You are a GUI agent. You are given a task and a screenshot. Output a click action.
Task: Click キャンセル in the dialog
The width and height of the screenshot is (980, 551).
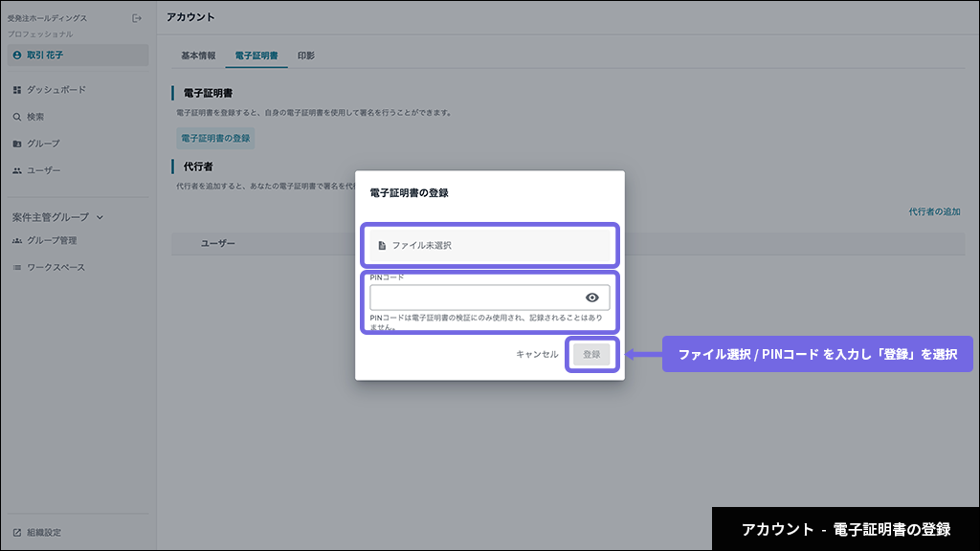pos(537,354)
